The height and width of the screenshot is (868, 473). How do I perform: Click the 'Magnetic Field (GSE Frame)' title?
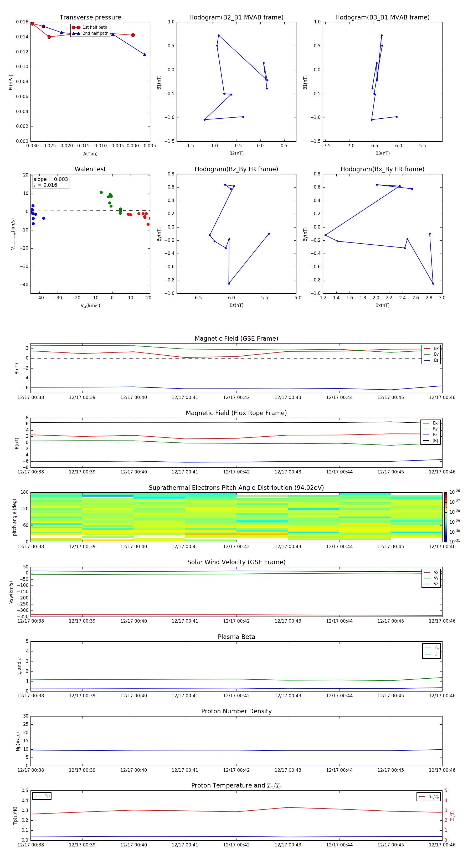[x=236, y=339]
